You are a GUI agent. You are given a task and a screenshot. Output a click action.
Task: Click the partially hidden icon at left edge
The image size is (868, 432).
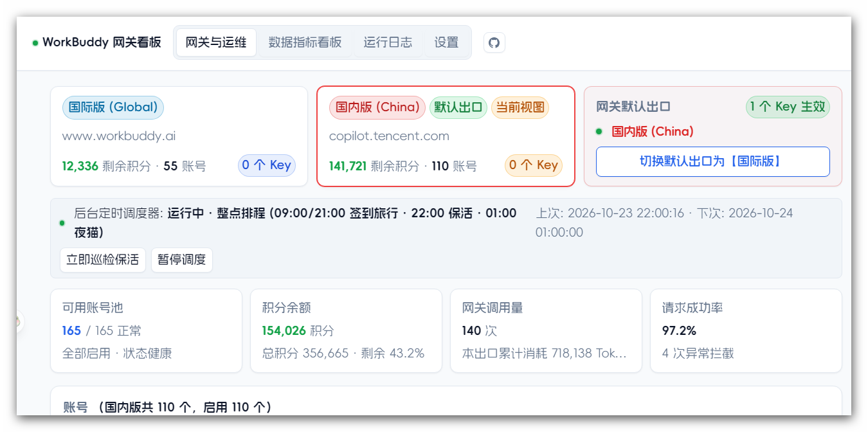[x=19, y=320]
